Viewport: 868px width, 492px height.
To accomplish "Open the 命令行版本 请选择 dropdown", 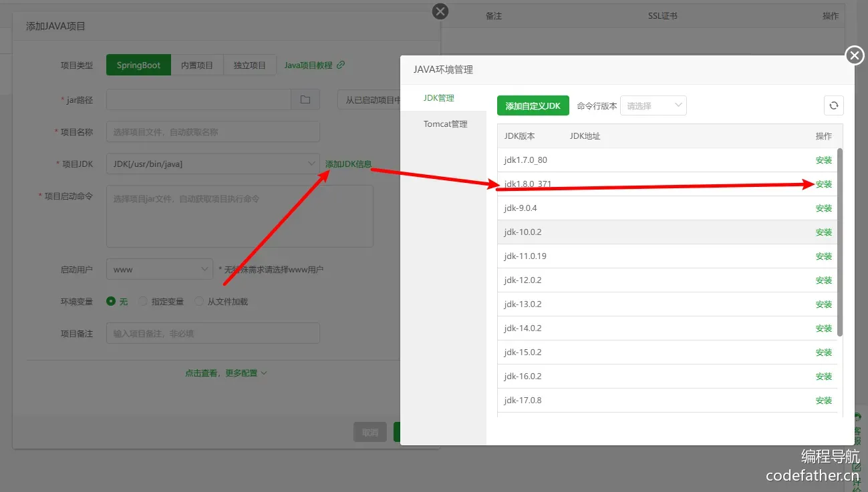I will 653,105.
